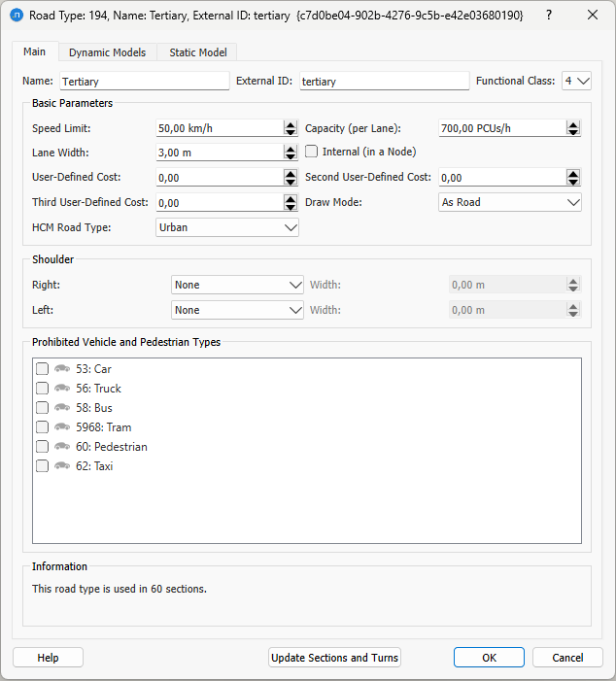Image resolution: width=616 pixels, height=681 pixels.
Task: Switch to the Static Model tab
Action: click(197, 52)
